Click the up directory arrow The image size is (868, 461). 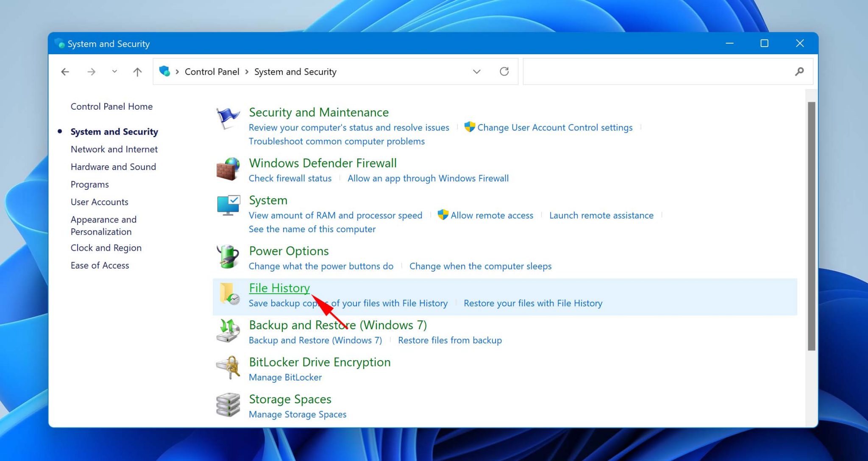[137, 72]
